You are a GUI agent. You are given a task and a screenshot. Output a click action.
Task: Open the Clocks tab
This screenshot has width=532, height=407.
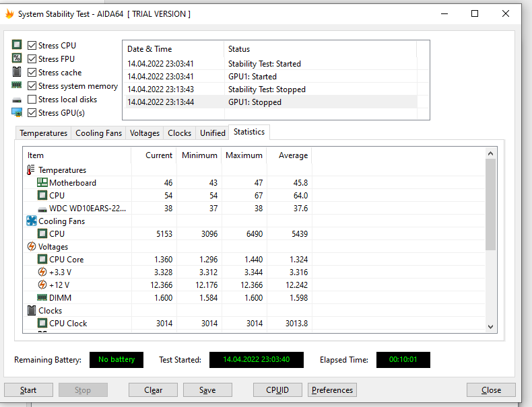[x=180, y=133]
